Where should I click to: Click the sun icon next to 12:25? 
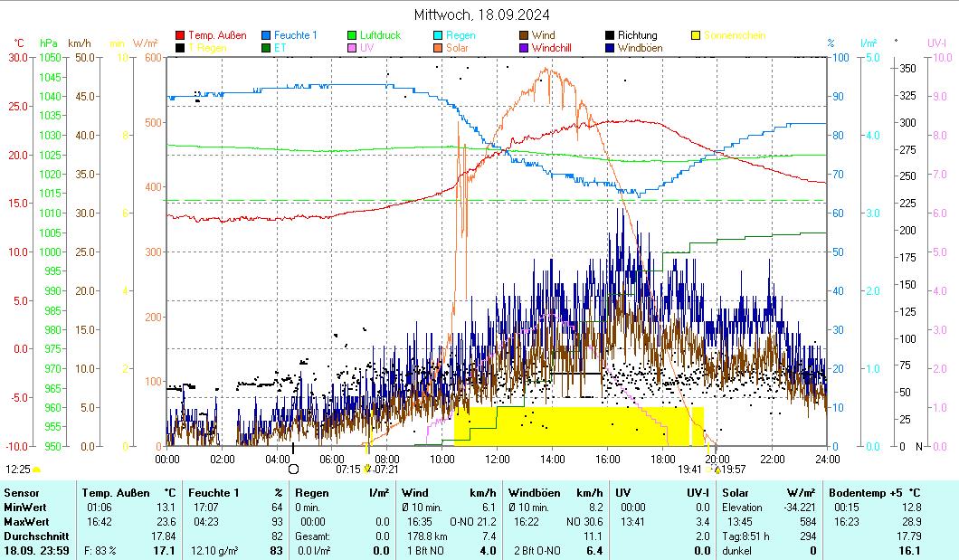click(37, 470)
